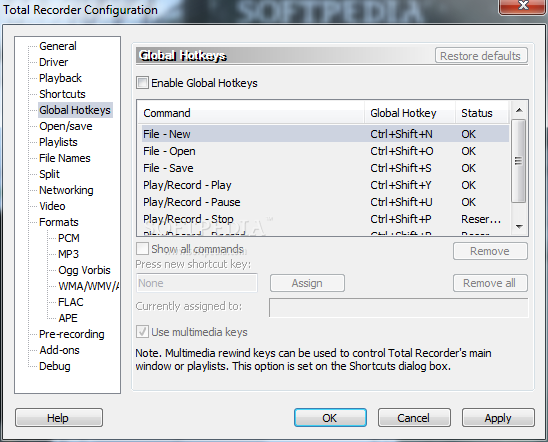Open Networking settings
548x442 pixels.
66,190
